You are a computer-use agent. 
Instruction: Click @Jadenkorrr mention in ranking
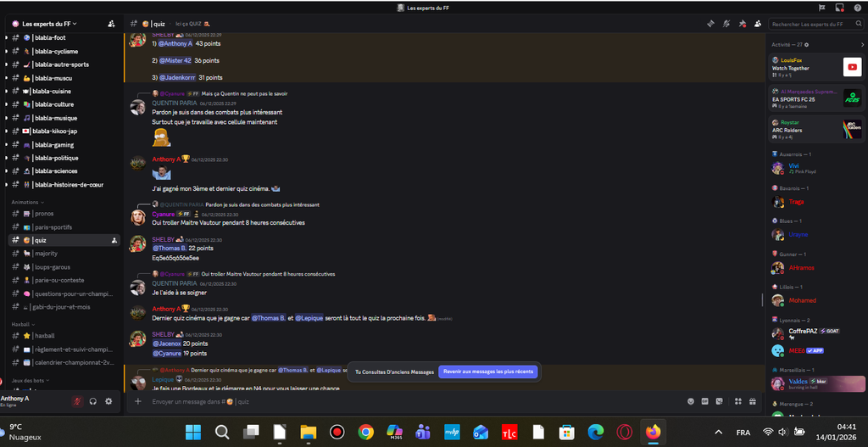(178, 77)
